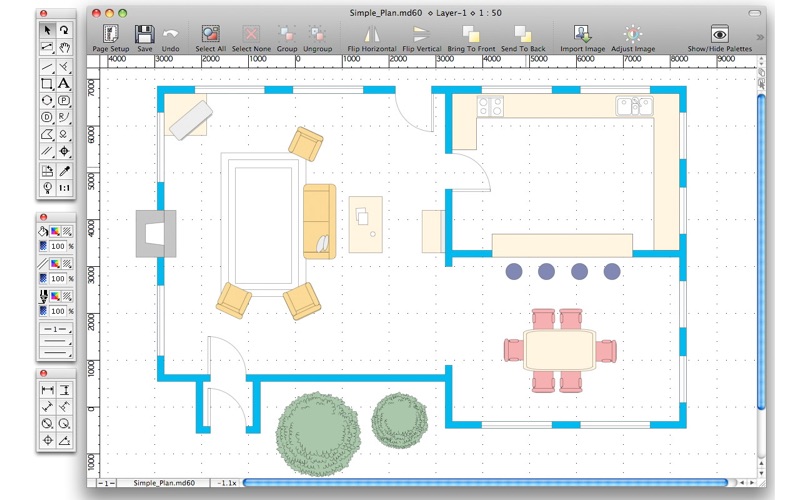Select the vertical dimension tool

point(64,390)
